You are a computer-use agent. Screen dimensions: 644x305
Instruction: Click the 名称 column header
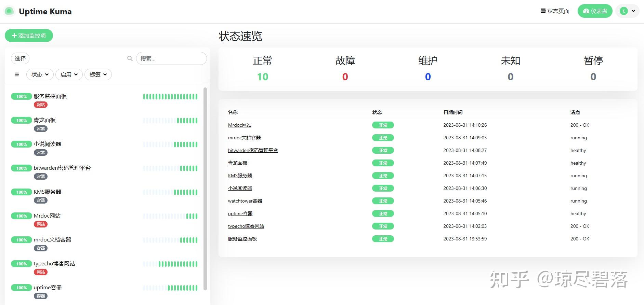click(233, 112)
